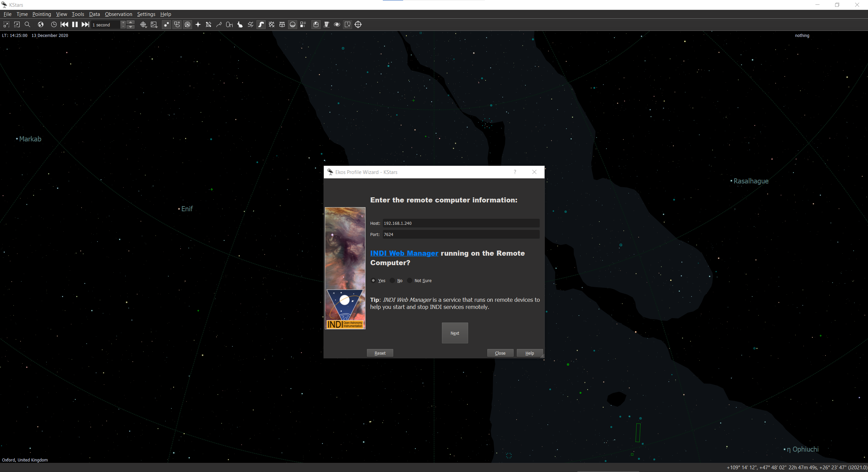
Task: Open the Geographic Location globe icon
Action: [41, 24]
